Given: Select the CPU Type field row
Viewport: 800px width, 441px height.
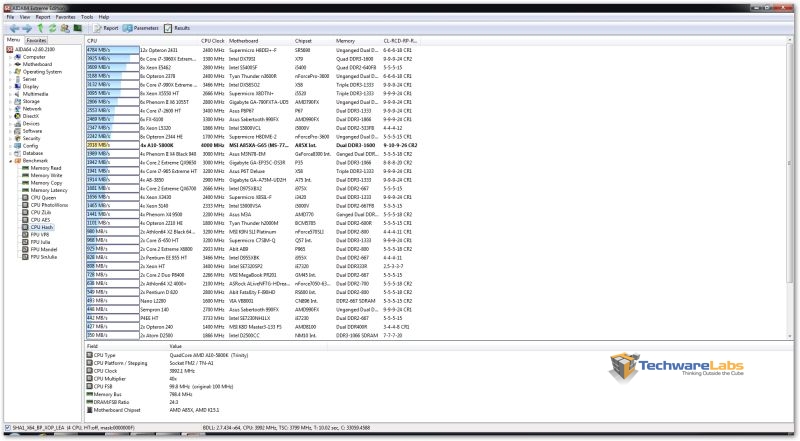Looking at the screenshot, I should click(x=167, y=355).
